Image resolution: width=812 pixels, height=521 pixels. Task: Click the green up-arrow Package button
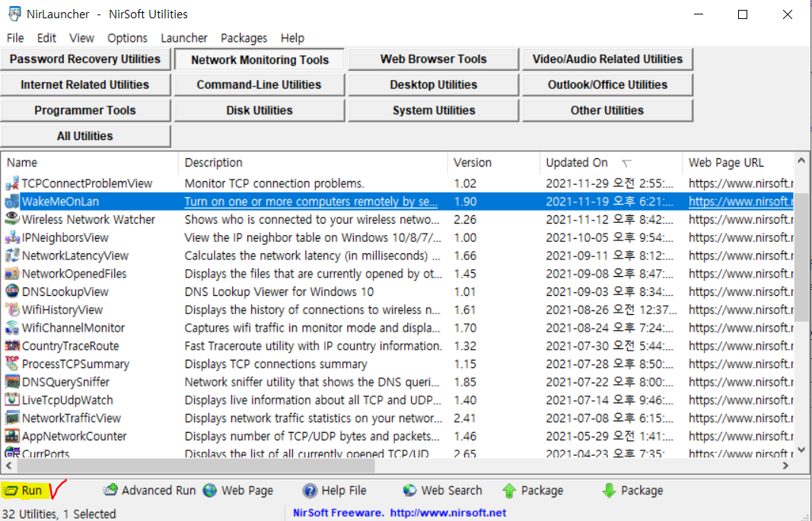click(x=533, y=491)
